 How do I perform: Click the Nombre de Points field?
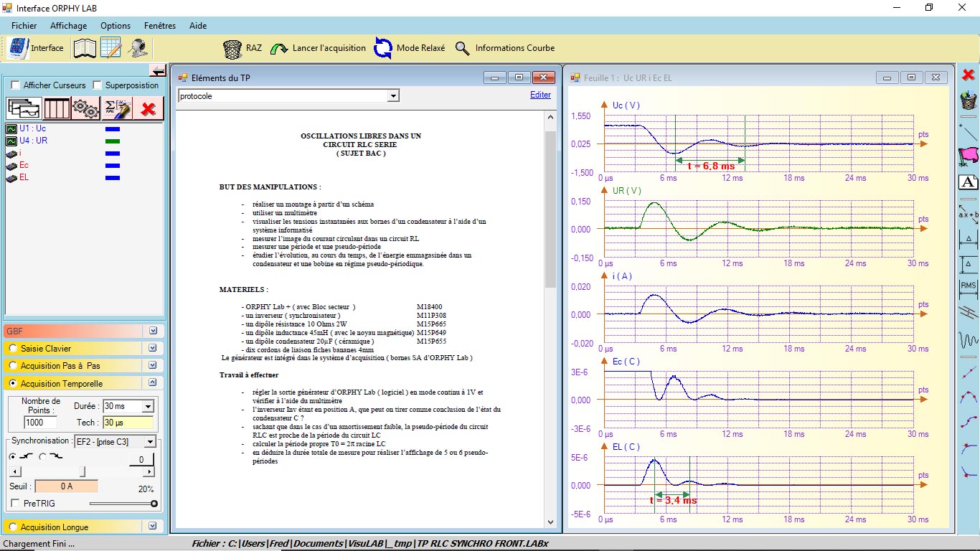[x=40, y=423]
